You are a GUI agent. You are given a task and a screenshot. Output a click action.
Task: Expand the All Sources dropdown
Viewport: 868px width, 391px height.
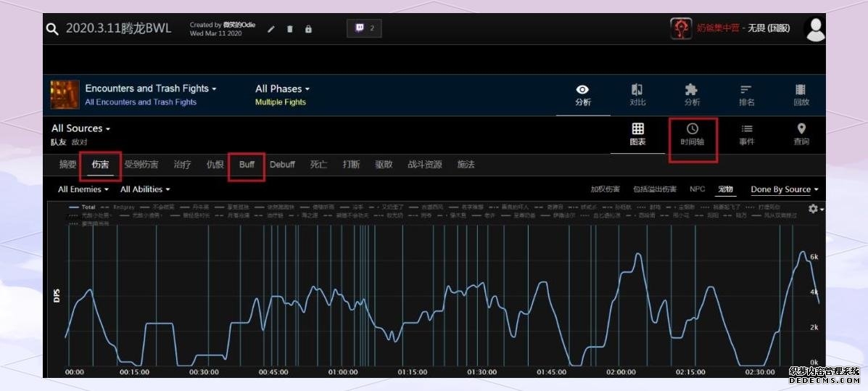80,128
